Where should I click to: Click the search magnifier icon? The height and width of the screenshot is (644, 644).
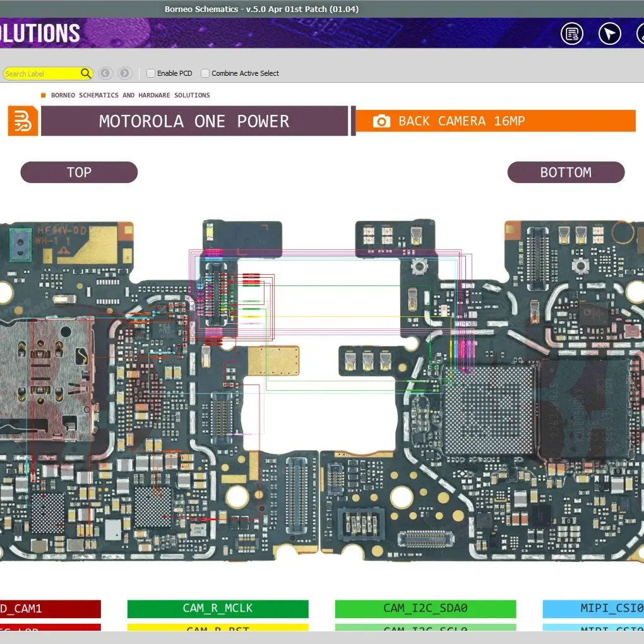85,73
